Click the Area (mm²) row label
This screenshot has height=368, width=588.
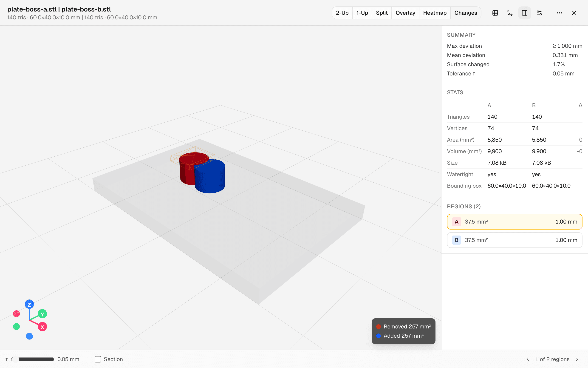tap(461, 140)
